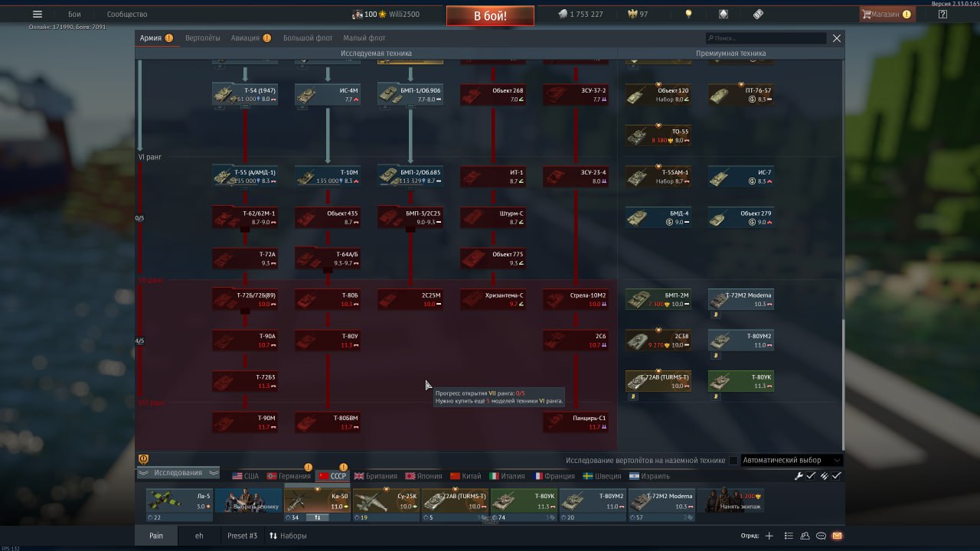Open the Сообщество menu

(x=127, y=14)
